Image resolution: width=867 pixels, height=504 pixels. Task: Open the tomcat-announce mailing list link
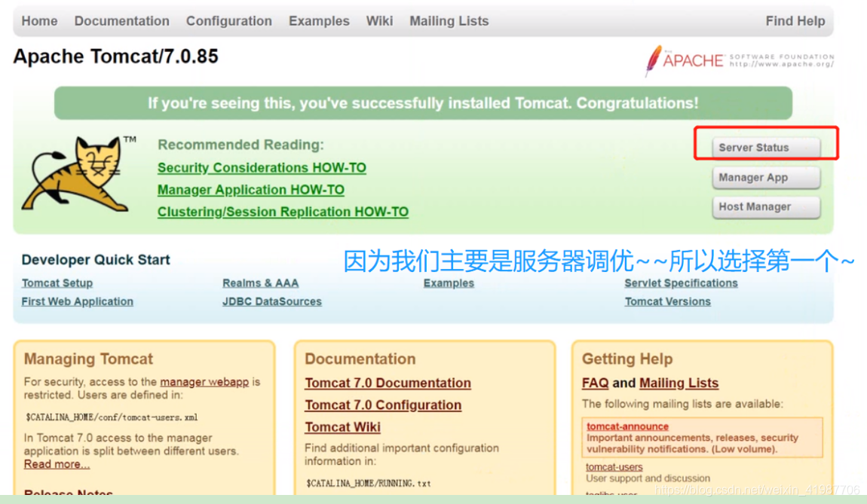coord(627,426)
